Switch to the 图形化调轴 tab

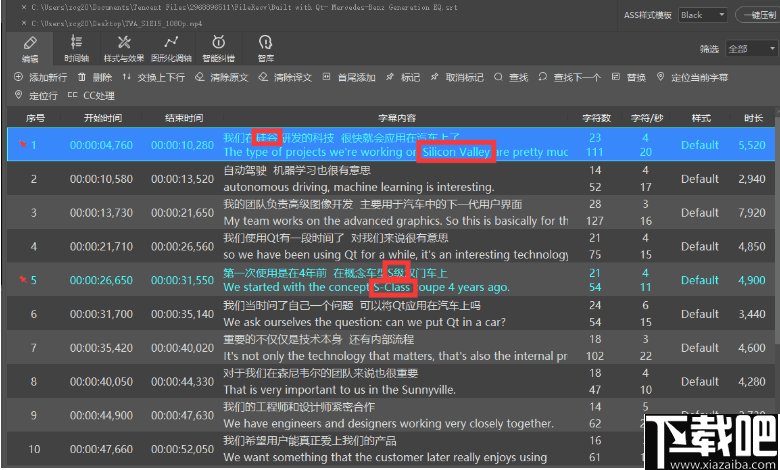[x=171, y=49]
